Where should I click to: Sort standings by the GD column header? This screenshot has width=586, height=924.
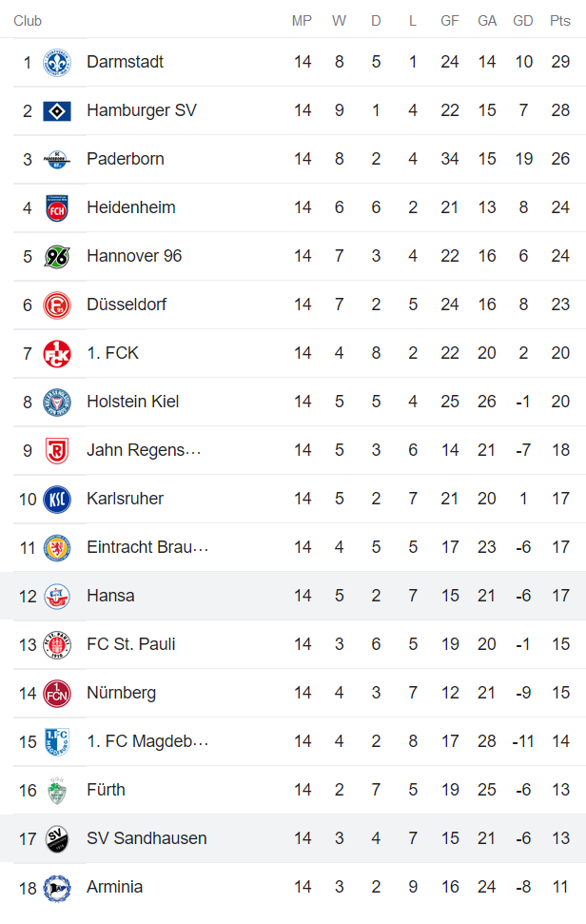point(522,19)
